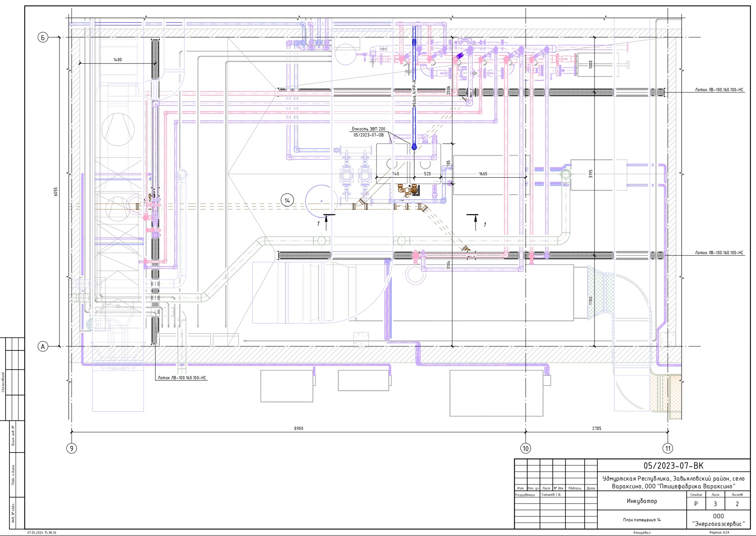Image resolution: width=756 pixels, height=536 pixels.
Task: Click the bottom left Лоток ЛВ-100.160.100-НС label
Action: pyautogui.click(x=182, y=378)
